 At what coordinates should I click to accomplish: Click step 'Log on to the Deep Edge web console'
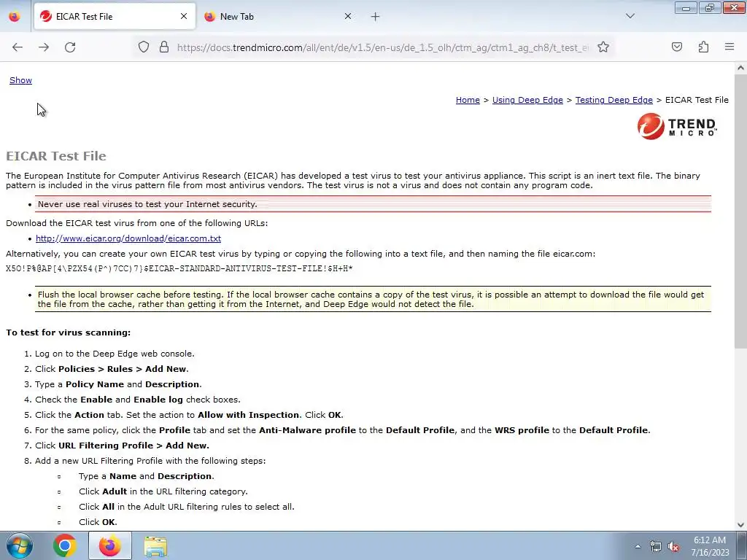(x=115, y=354)
